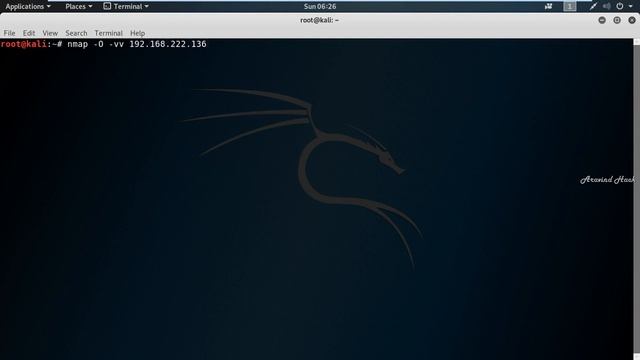
Task: Open the power icon system menu
Action: pyautogui.click(x=620, y=6)
